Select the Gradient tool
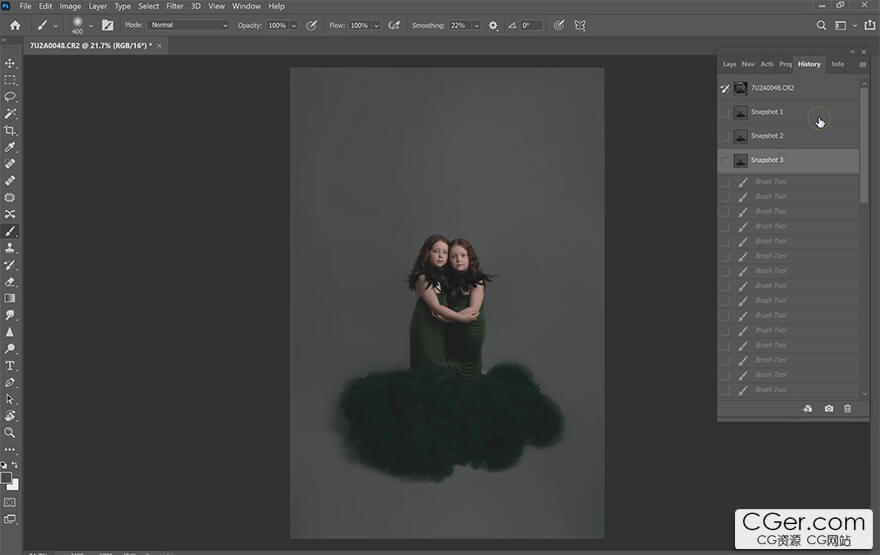The image size is (880, 555). [10, 299]
